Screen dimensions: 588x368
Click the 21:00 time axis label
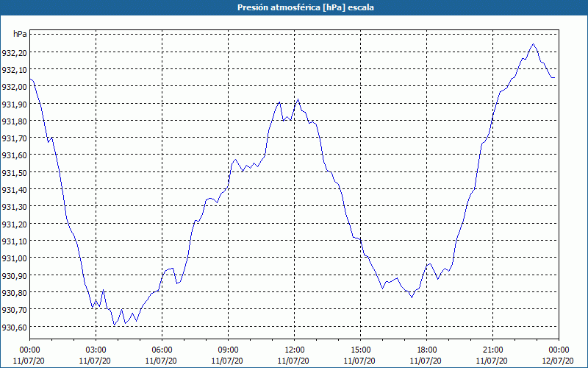(492, 350)
